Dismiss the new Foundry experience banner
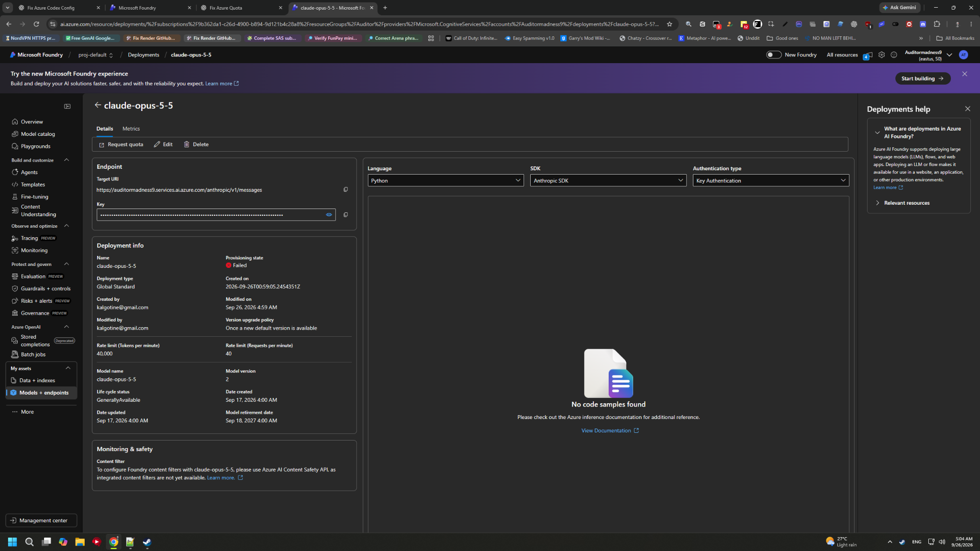The width and height of the screenshot is (980, 551). [965, 74]
